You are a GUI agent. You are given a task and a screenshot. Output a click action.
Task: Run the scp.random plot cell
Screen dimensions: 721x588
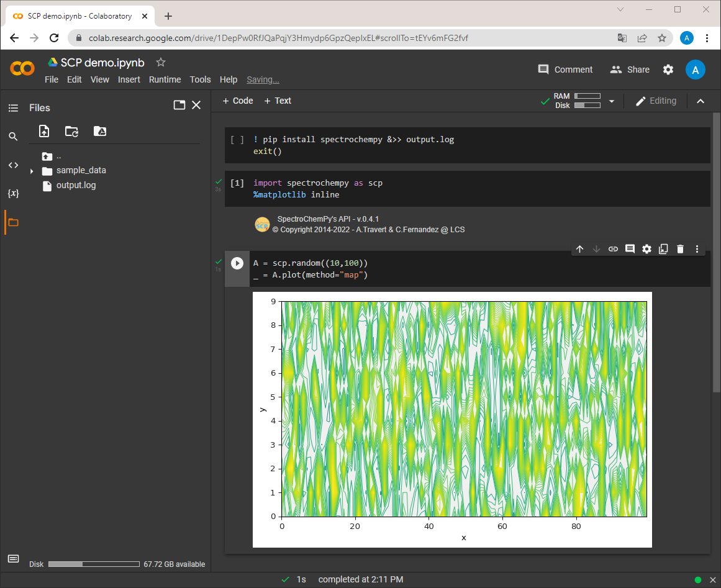pyautogui.click(x=237, y=263)
